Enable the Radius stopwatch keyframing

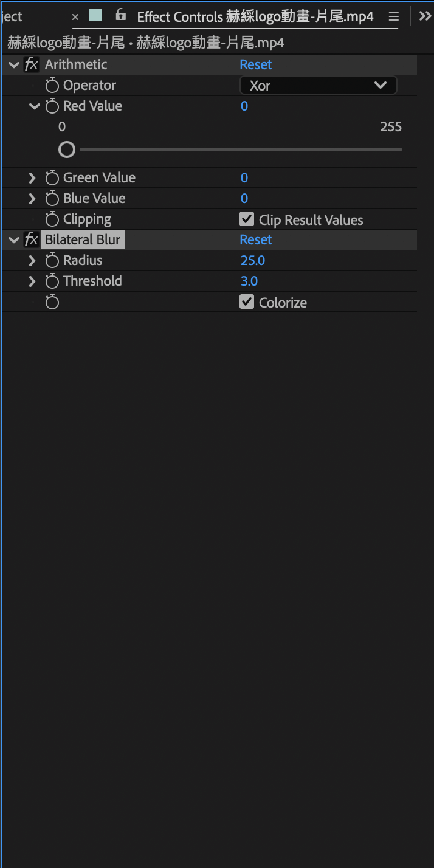click(x=52, y=261)
